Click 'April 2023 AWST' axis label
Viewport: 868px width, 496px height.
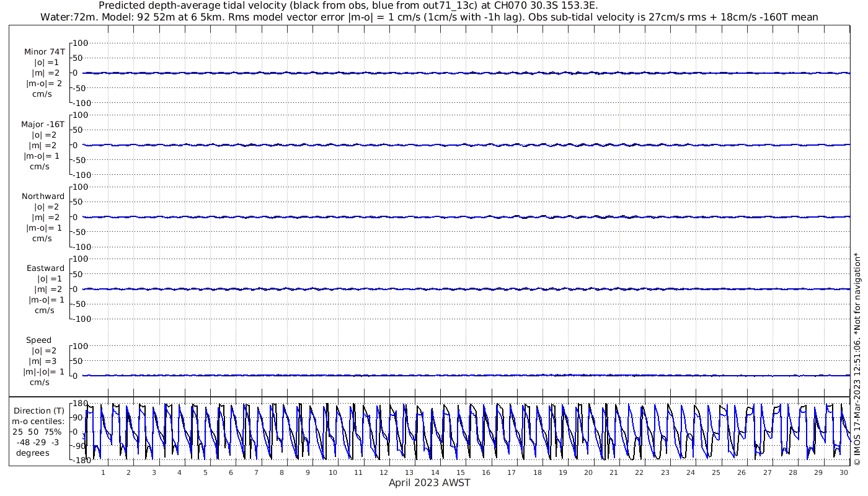click(430, 483)
